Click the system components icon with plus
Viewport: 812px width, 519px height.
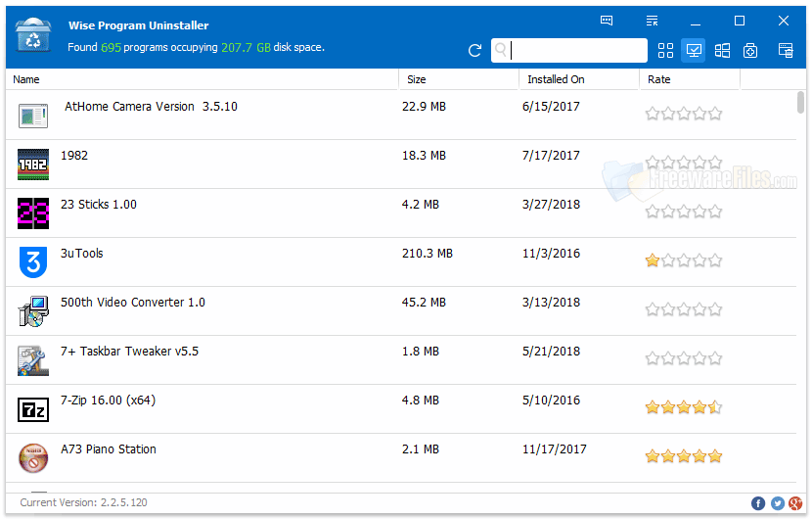pos(749,50)
